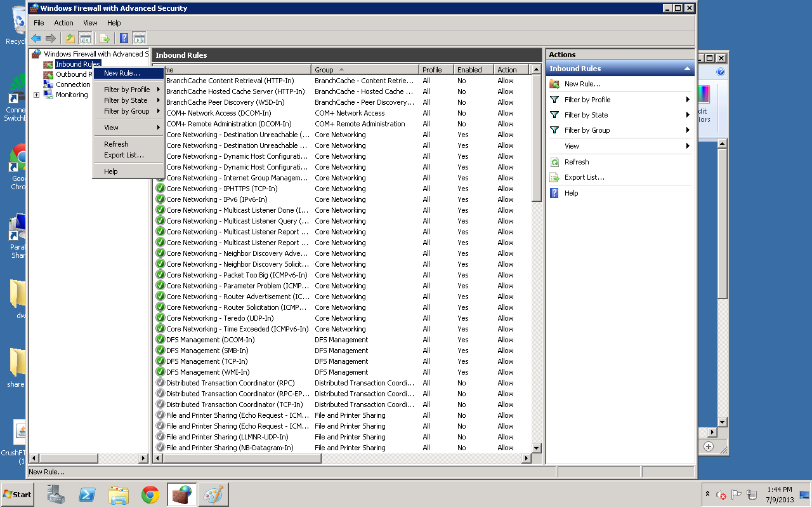812x508 pixels.
Task: Open Google Chrome from taskbar
Action: 150,494
